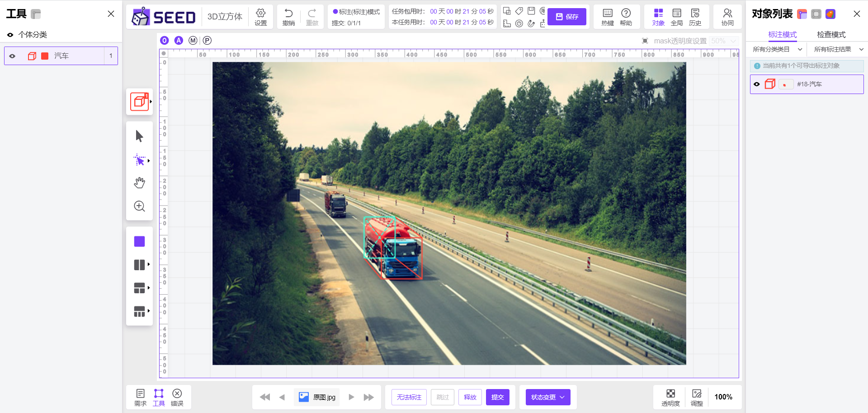Click the 保存 save button
Image resolution: width=868 pixels, height=413 pixels.
click(x=567, y=17)
